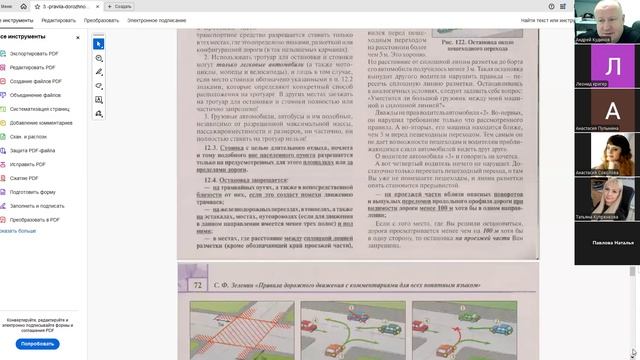Select Анастасия Пузынина tile with А
Screen dimensions: 640x360
pyautogui.click(x=607, y=110)
